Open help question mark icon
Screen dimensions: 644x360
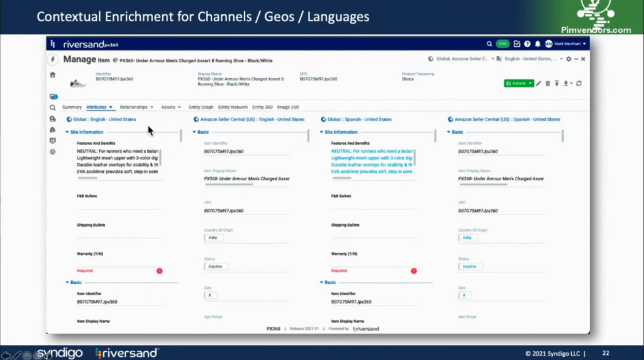[x=528, y=44]
